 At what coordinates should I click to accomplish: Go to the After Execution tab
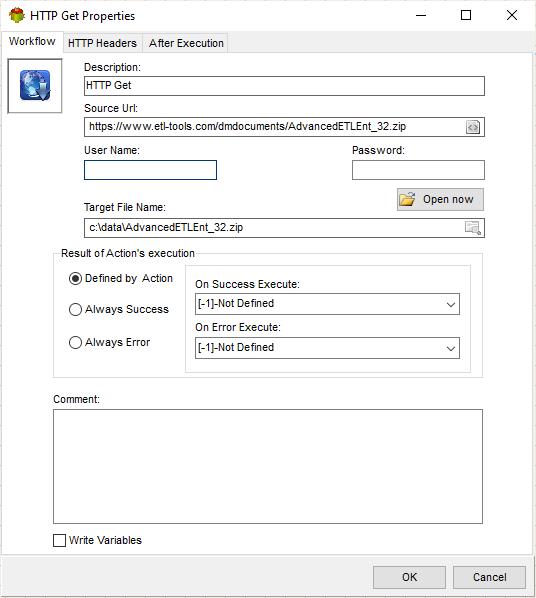[186, 43]
